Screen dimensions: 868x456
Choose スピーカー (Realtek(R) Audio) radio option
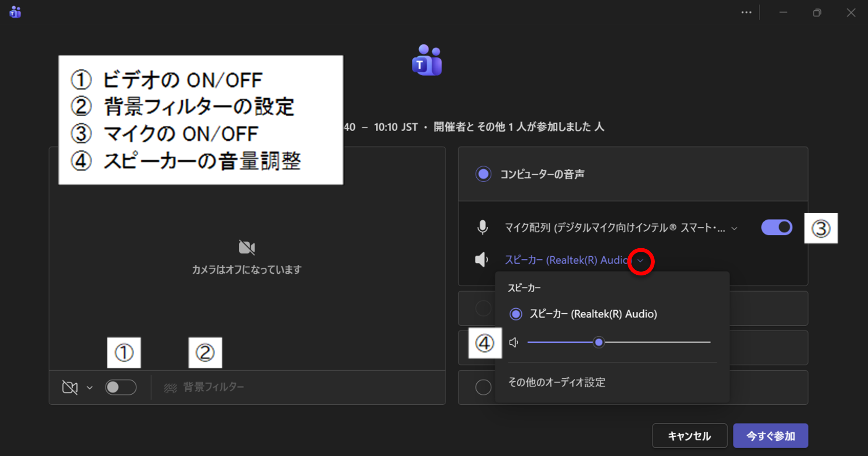pos(516,314)
